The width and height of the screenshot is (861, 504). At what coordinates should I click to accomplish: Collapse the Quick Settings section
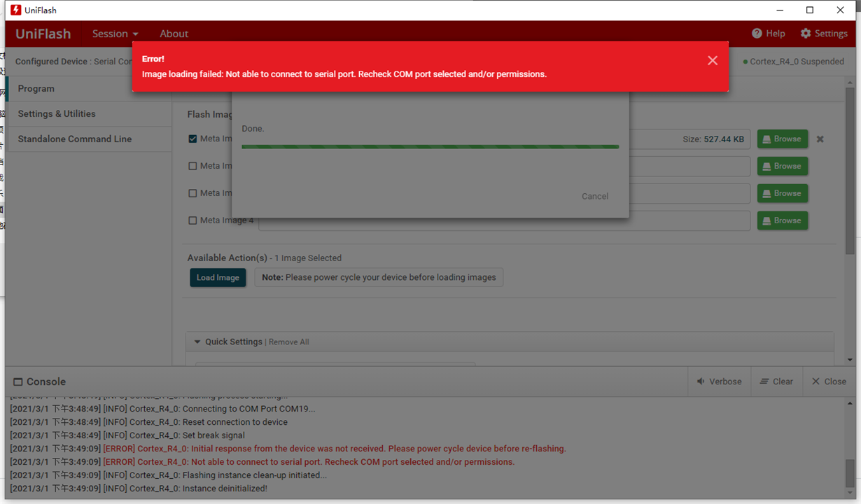click(197, 342)
